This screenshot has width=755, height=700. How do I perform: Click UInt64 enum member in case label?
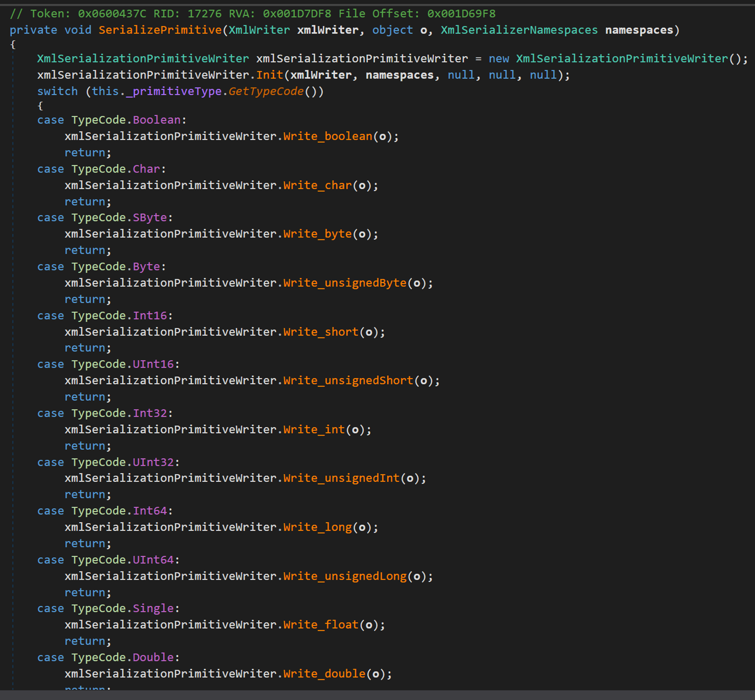(x=153, y=560)
